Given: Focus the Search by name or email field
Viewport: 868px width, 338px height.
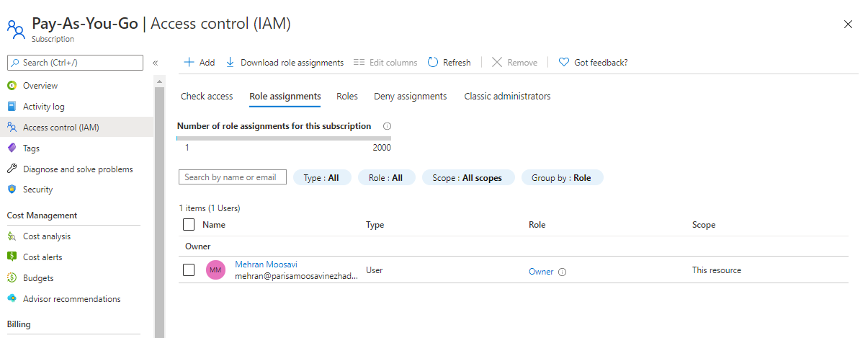Looking at the screenshot, I should pyautogui.click(x=233, y=177).
